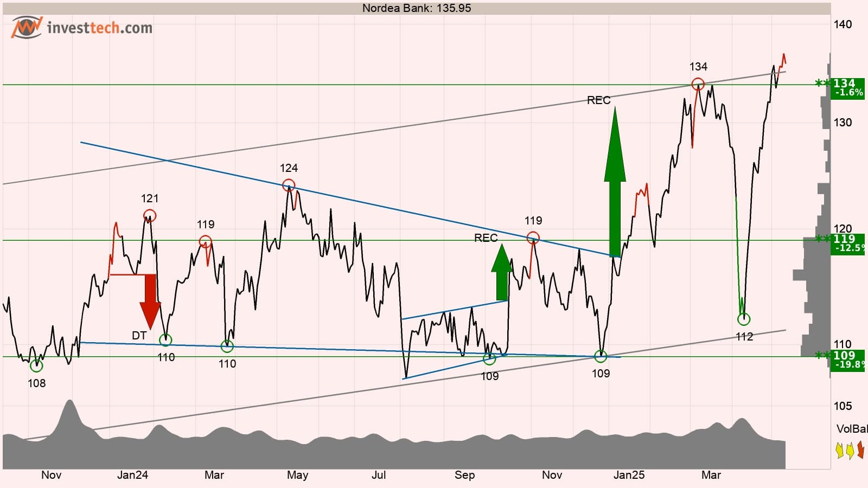Viewport: 868px width, 488px height.
Task: Click the 108 trough value label
Action: (x=36, y=383)
